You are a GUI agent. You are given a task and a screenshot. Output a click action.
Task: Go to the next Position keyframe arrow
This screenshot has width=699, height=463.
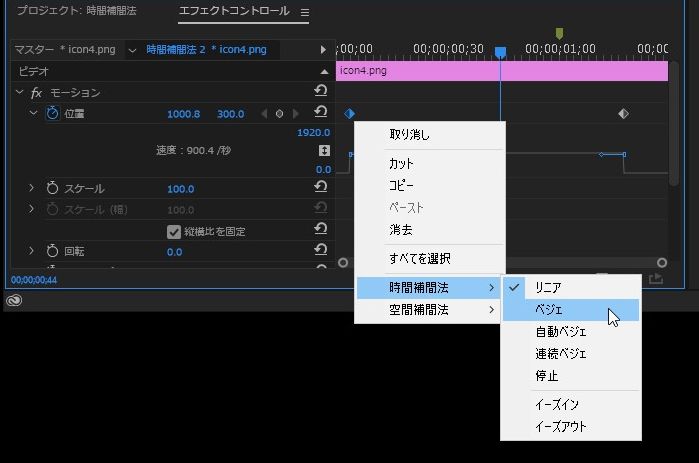click(296, 114)
